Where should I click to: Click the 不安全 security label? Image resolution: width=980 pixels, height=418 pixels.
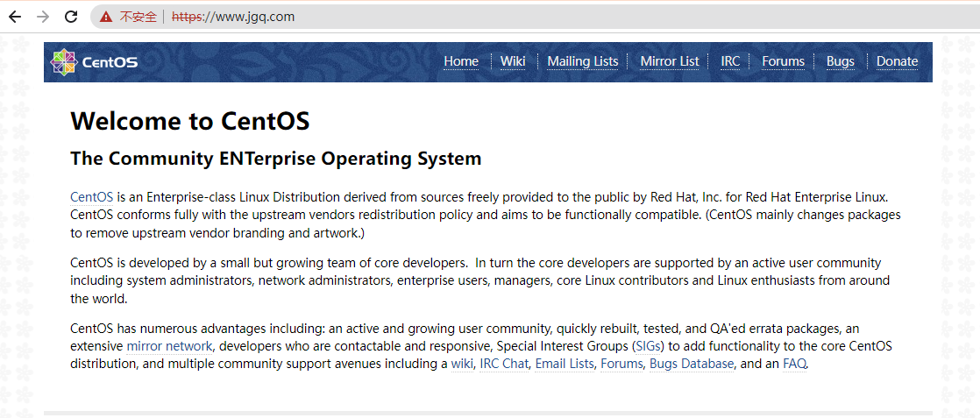pyautogui.click(x=138, y=17)
